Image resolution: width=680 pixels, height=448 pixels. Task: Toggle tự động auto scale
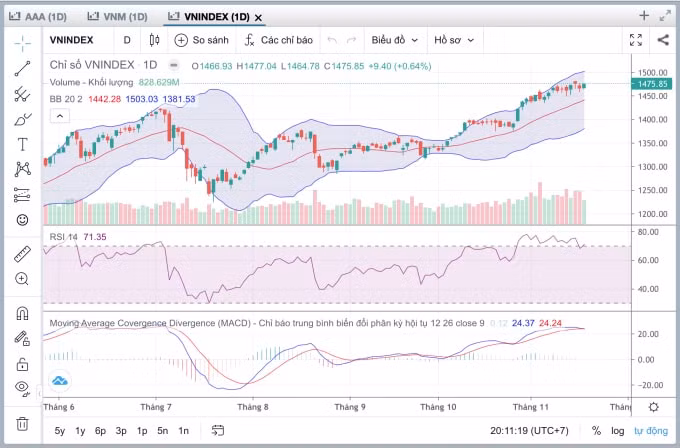[x=651, y=431]
